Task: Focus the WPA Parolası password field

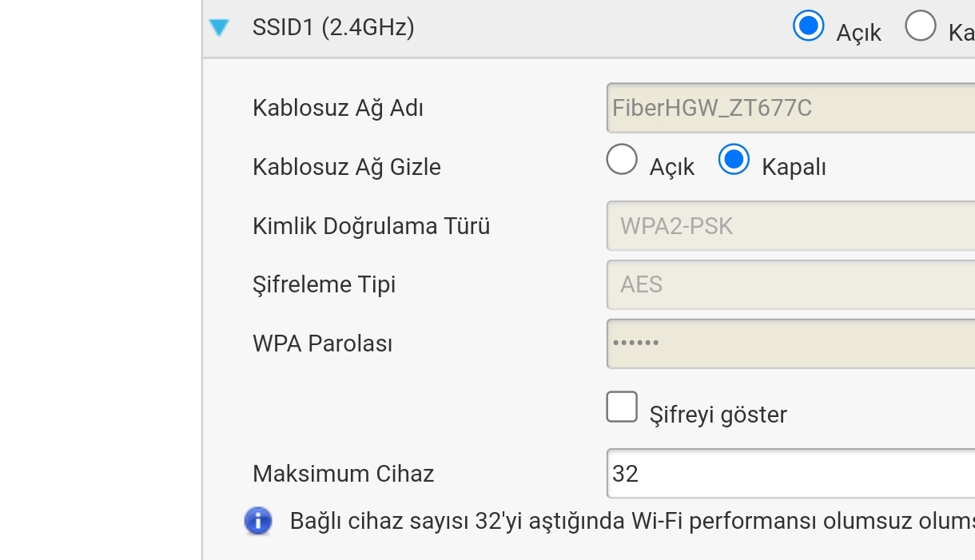Action: coord(790,344)
